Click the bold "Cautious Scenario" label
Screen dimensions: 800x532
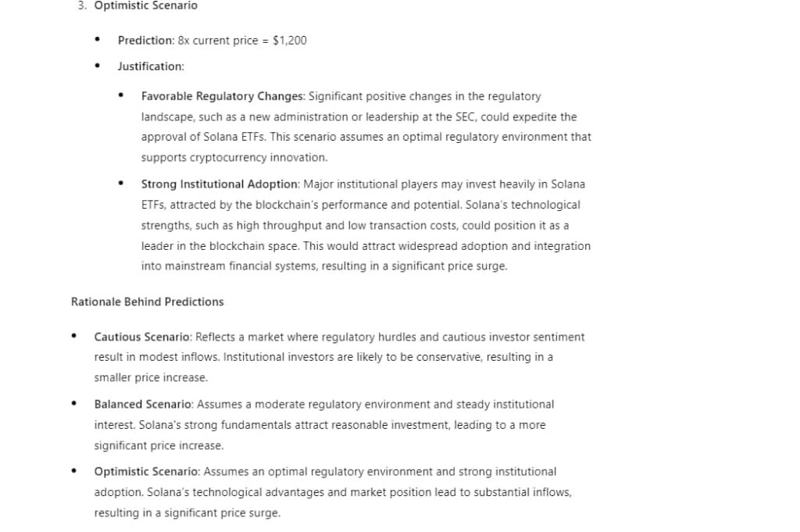[x=142, y=337]
